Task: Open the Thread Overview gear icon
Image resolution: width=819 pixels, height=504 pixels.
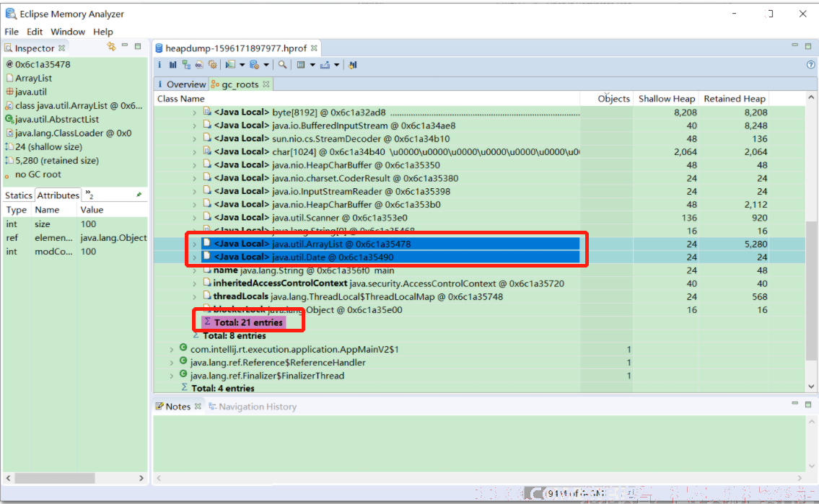Action: (x=213, y=65)
